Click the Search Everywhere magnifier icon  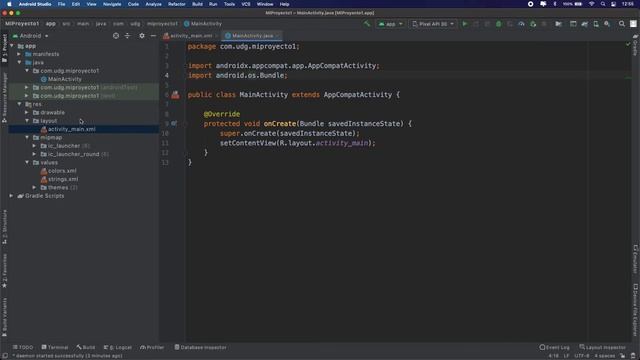pyautogui.click(x=622, y=24)
